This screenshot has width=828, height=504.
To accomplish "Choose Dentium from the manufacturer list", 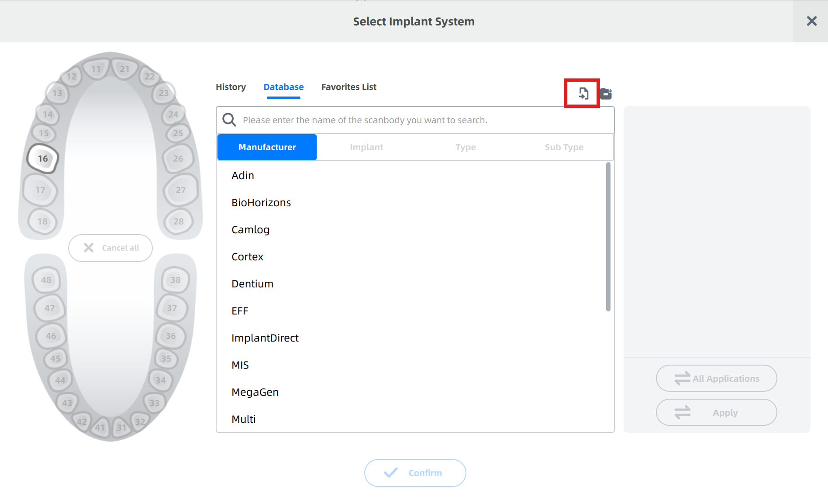I will click(412, 284).
